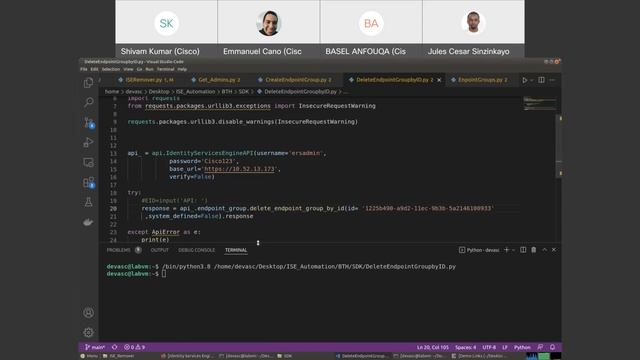Run the Python file with play icon
Viewport: 640px width, 360px height.
tap(524, 80)
